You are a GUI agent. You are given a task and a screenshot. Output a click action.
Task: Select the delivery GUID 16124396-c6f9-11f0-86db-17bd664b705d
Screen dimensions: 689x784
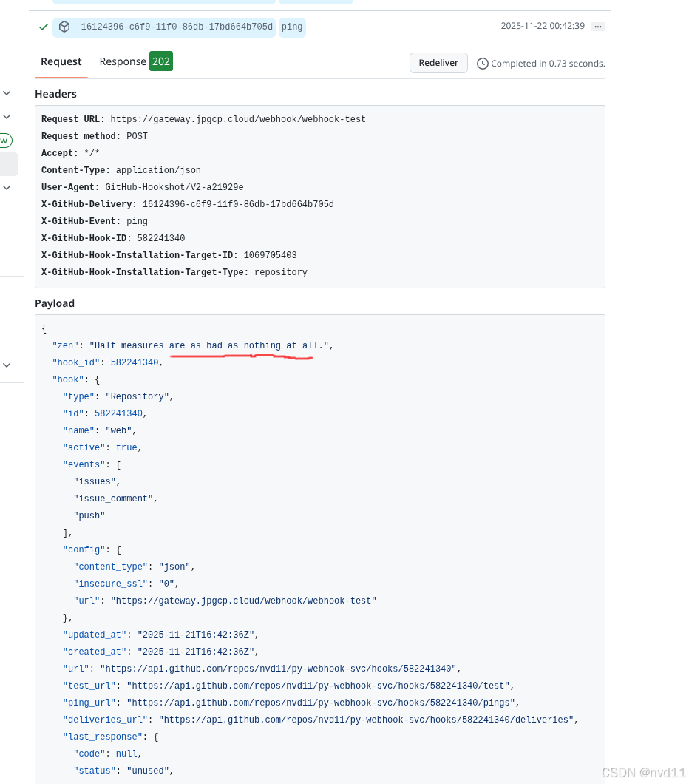[177, 27]
